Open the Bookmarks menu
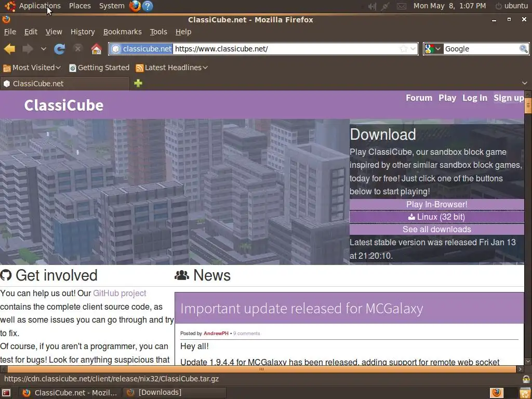The height and width of the screenshot is (399, 532). [122, 32]
